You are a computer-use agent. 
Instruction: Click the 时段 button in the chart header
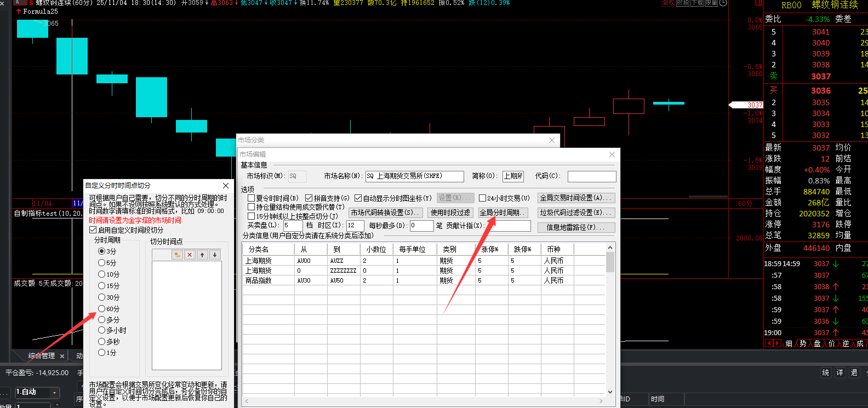pyautogui.click(x=682, y=3)
